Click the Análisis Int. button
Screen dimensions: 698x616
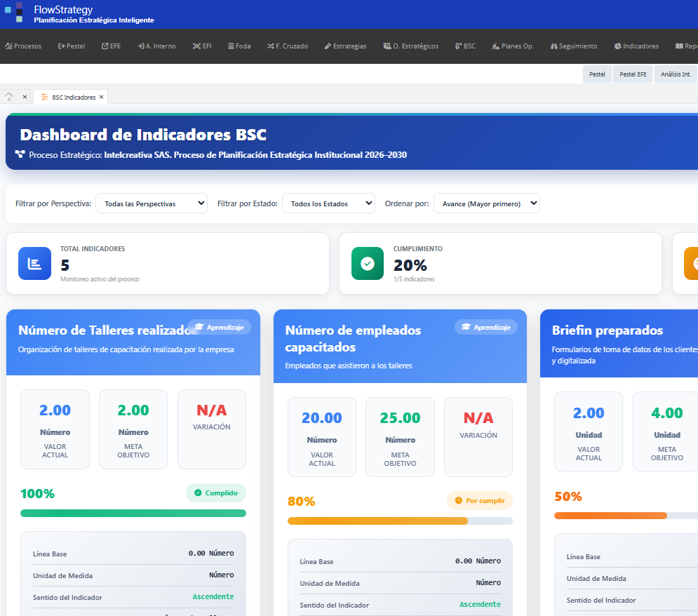click(x=675, y=74)
